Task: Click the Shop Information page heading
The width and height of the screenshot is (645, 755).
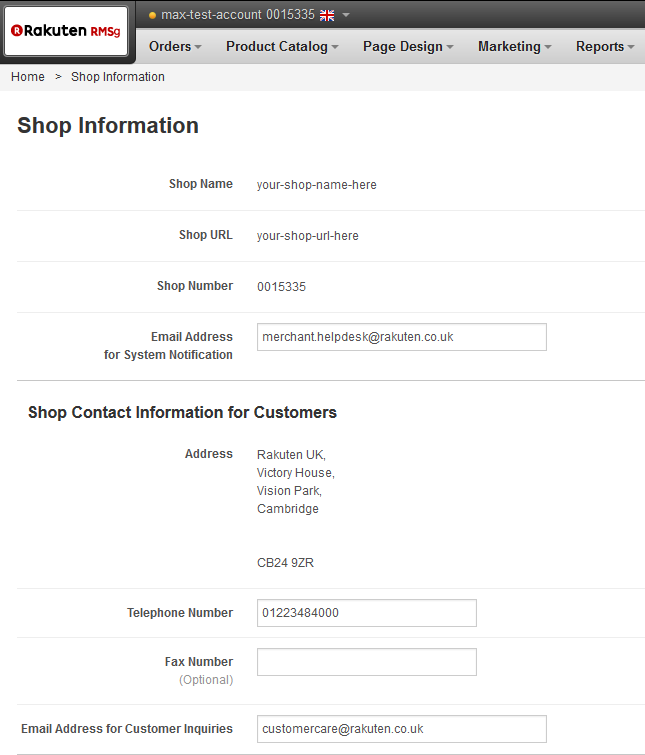Action: pos(108,126)
